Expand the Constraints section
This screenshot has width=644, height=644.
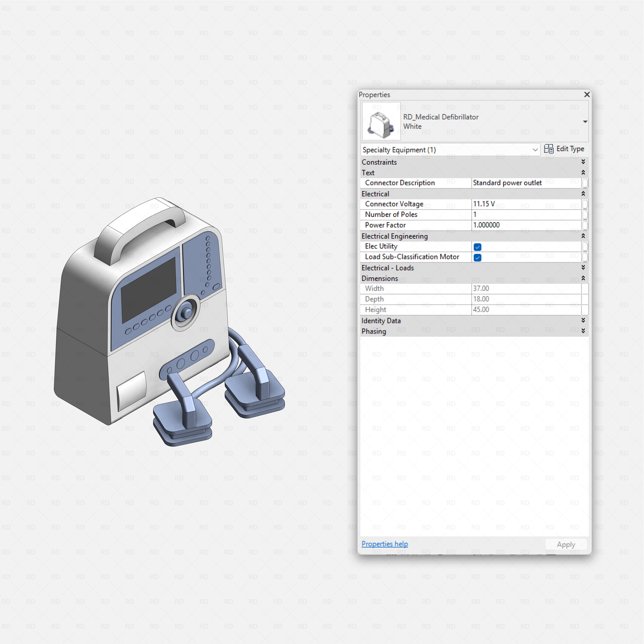(583, 162)
